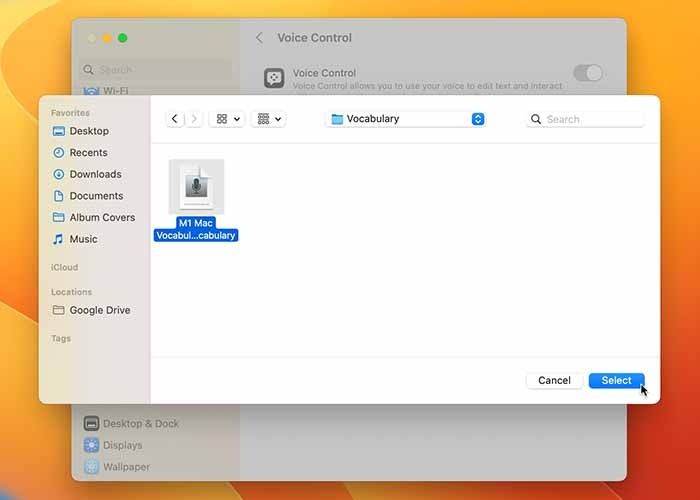
Task: Click the Music note icon
Action: pyautogui.click(x=58, y=239)
